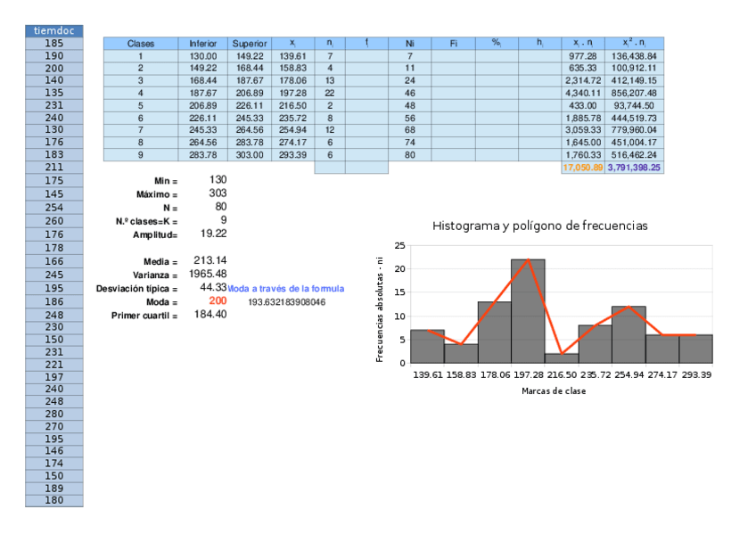Click the 'Marcas de clase' axis title
Viewport: 756px width, 534px height.
coord(553,390)
